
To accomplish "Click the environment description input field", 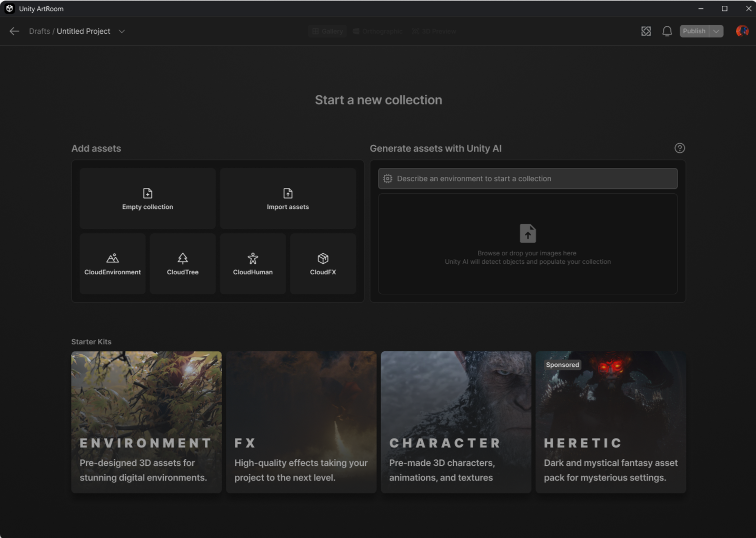I will (x=528, y=179).
